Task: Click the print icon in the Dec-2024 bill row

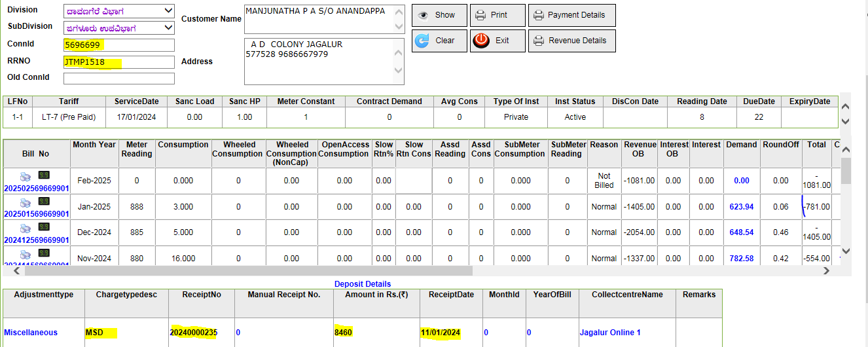Action: point(25,228)
